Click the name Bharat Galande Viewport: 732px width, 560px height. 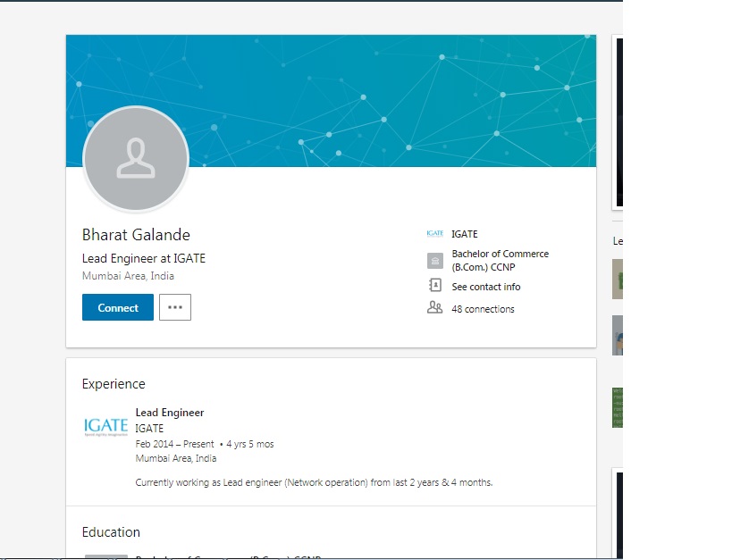tap(136, 234)
